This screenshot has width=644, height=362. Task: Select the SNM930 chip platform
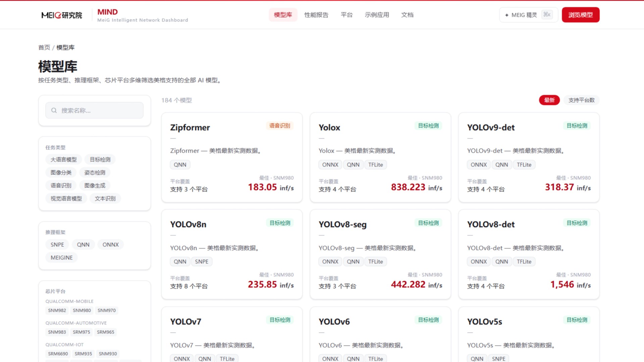coord(108,354)
